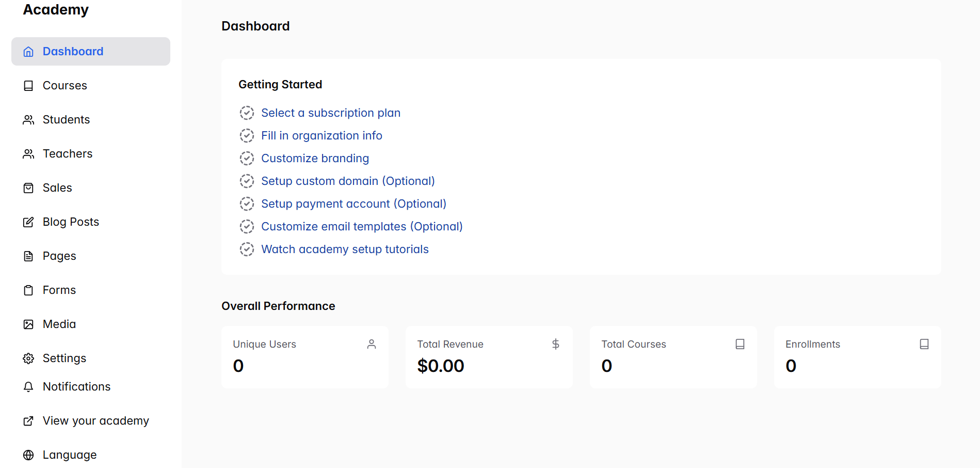This screenshot has width=980, height=468.
Task: Click the shopping bag icon for Sales
Action: point(28,188)
